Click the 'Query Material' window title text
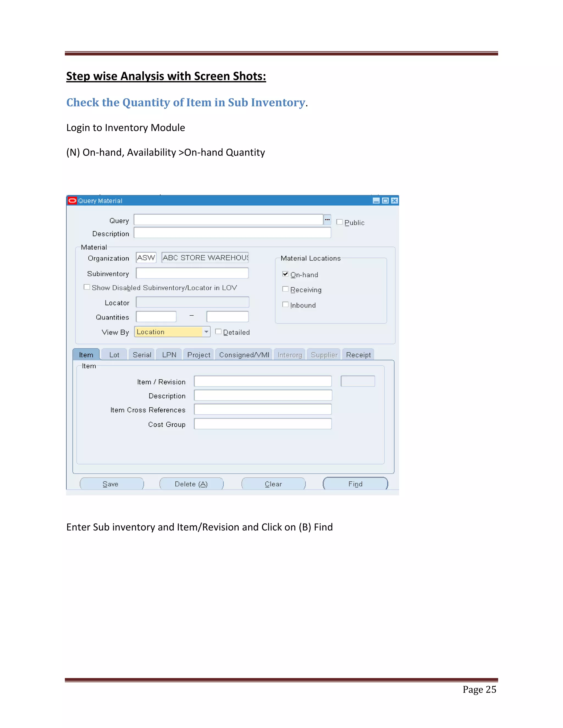 coord(100,201)
